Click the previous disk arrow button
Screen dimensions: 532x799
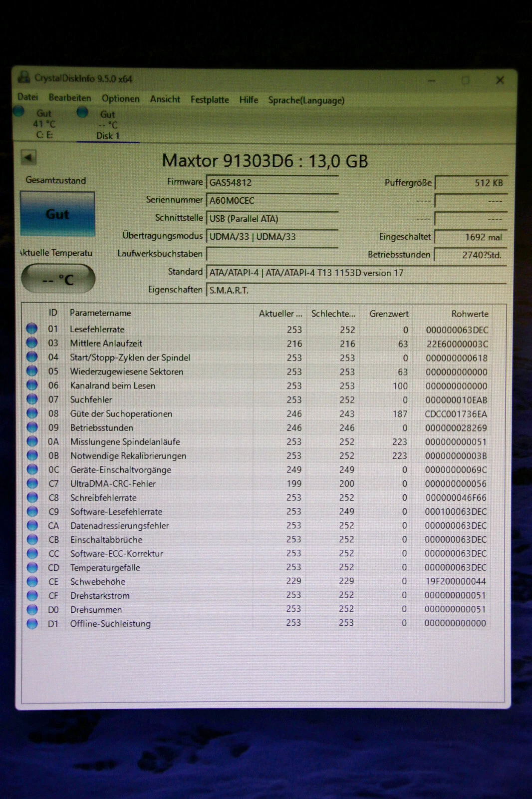28,158
